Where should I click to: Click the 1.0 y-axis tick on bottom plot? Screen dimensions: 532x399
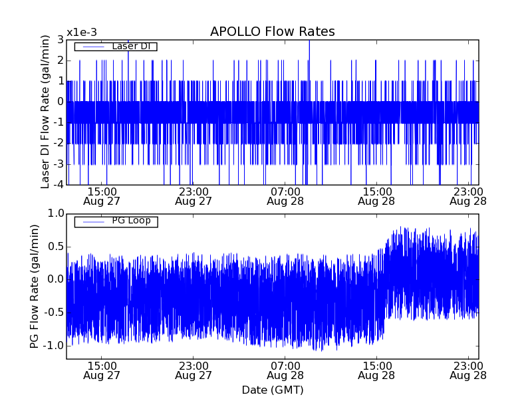(55, 213)
